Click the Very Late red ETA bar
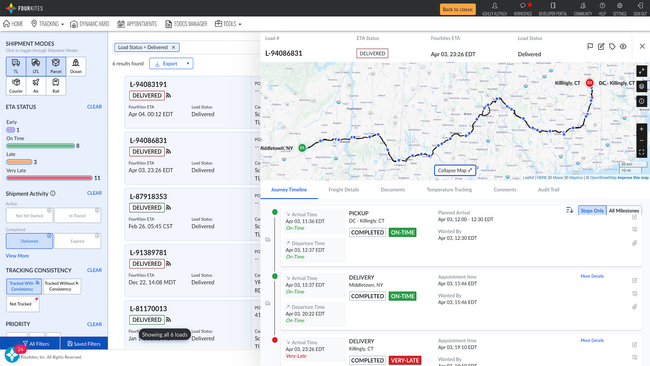Screen dimensions: 650x366 [49, 178]
